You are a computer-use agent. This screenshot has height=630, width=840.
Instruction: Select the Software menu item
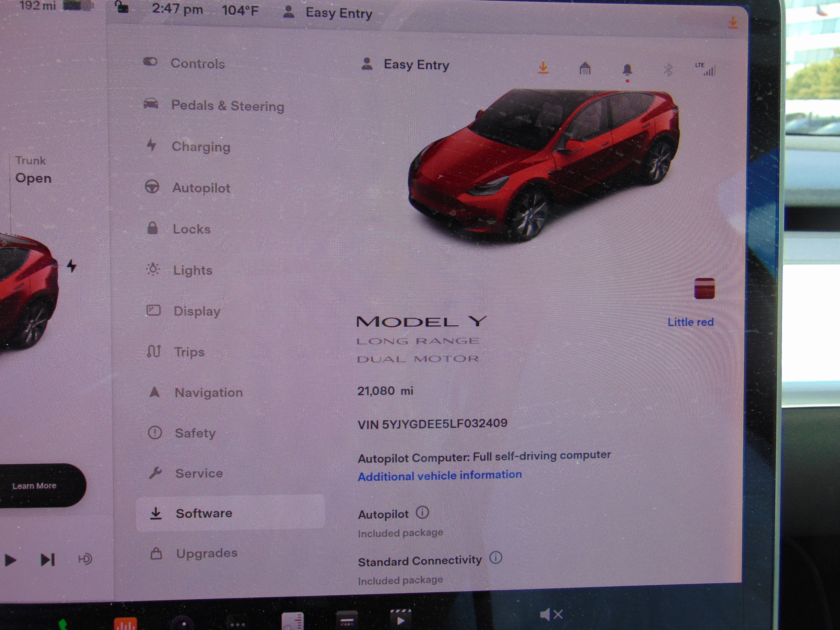[230, 513]
